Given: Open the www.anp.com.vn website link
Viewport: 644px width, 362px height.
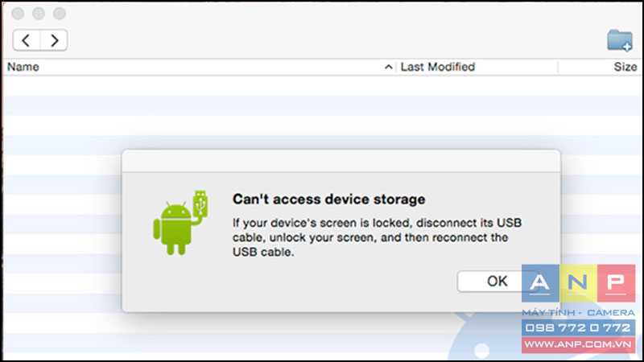Looking at the screenshot, I should [578, 344].
